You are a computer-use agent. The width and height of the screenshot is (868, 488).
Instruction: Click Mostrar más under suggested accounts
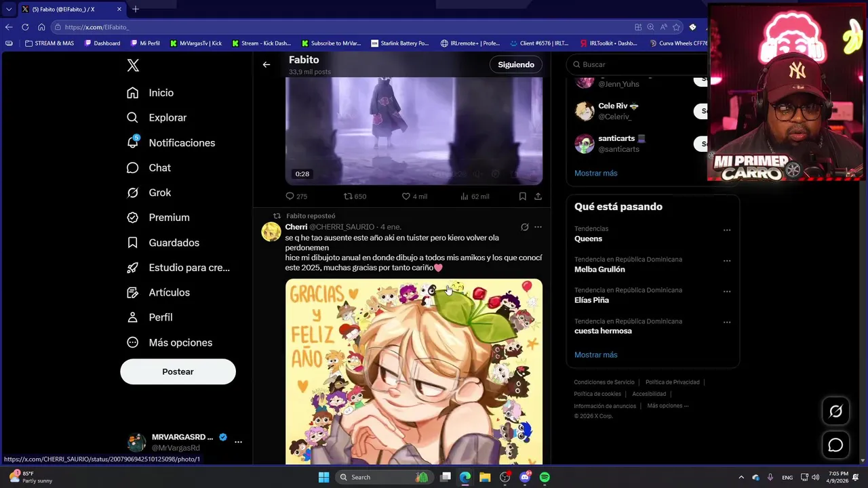point(595,174)
